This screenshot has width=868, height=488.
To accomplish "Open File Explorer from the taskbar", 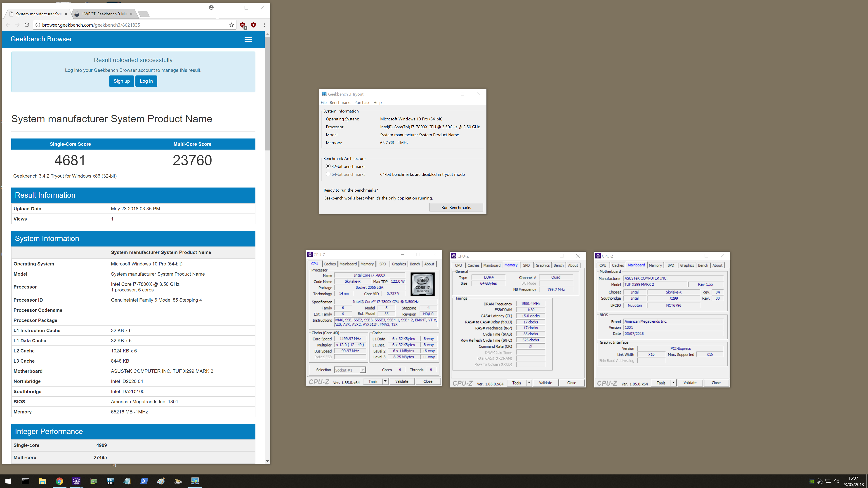I will (42, 481).
